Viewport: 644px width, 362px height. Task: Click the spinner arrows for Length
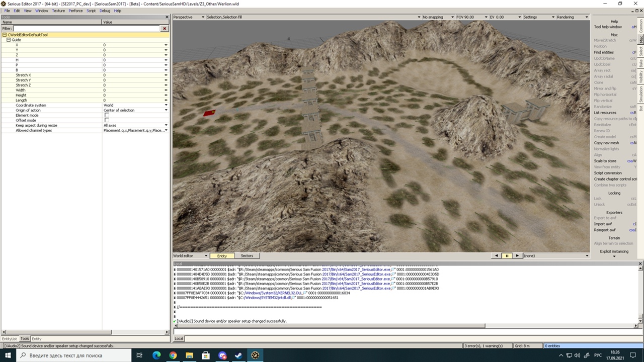166,100
